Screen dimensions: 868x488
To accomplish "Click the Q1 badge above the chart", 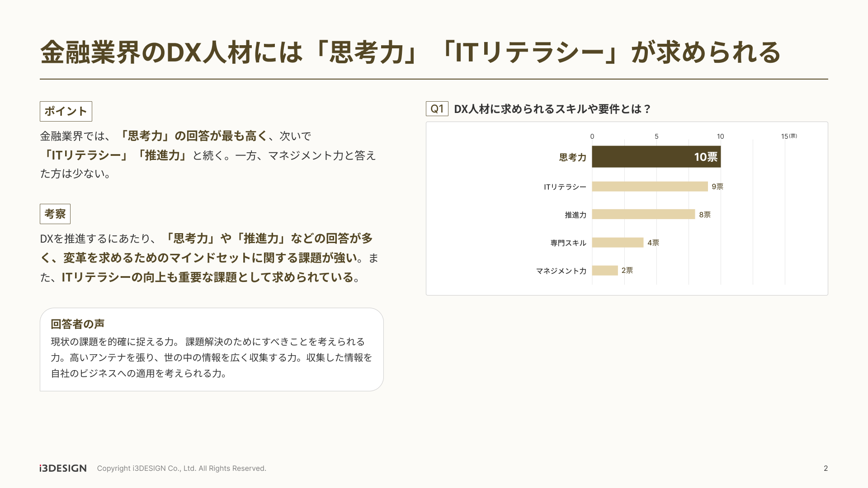I will point(437,108).
